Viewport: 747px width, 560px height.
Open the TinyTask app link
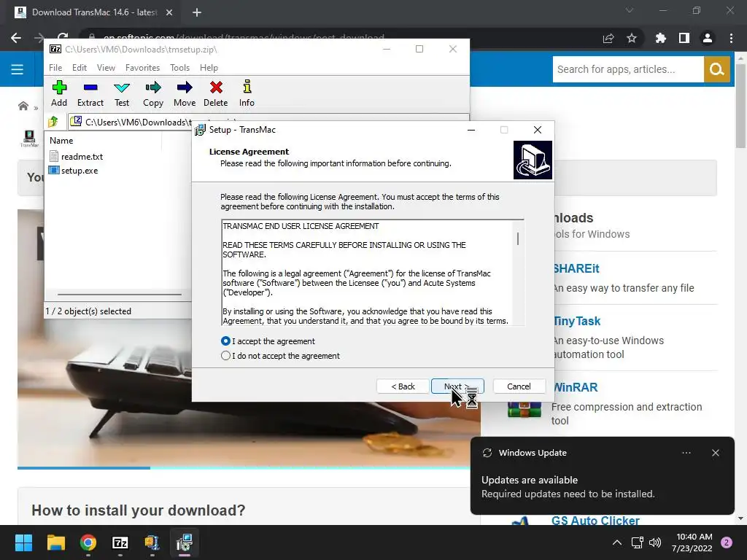click(x=577, y=322)
